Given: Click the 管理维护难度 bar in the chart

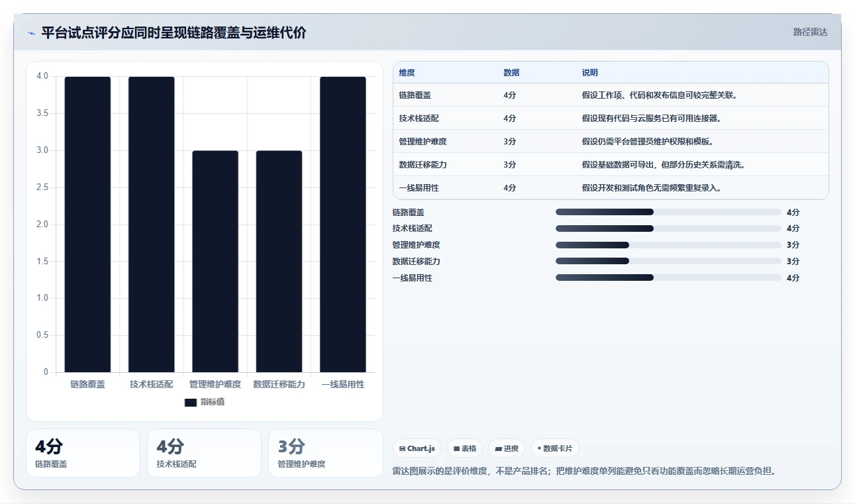Looking at the screenshot, I should [x=215, y=262].
